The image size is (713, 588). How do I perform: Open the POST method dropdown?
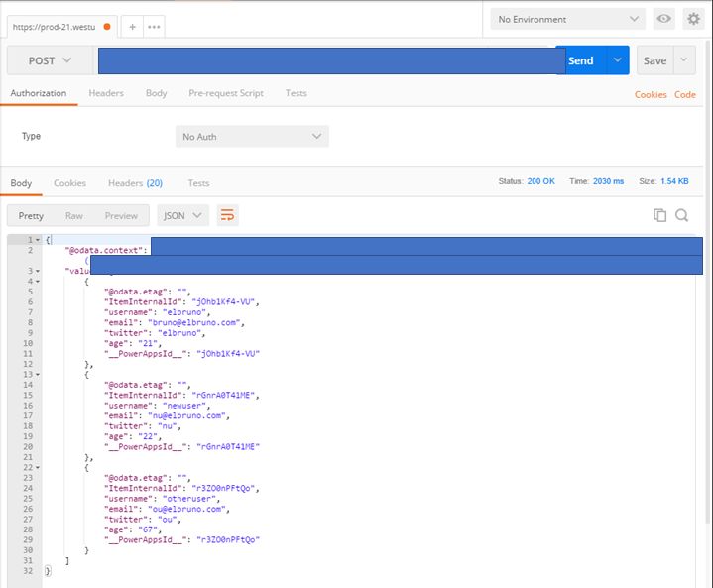click(x=50, y=60)
